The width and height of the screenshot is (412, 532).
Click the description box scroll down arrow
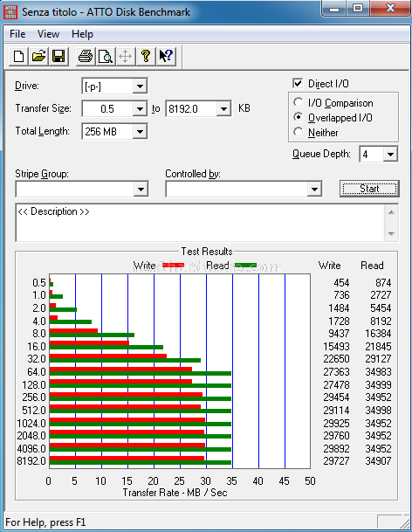(x=391, y=234)
